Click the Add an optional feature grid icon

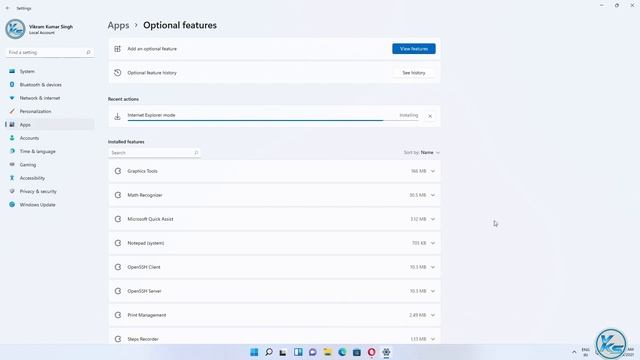click(x=118, y=49)
